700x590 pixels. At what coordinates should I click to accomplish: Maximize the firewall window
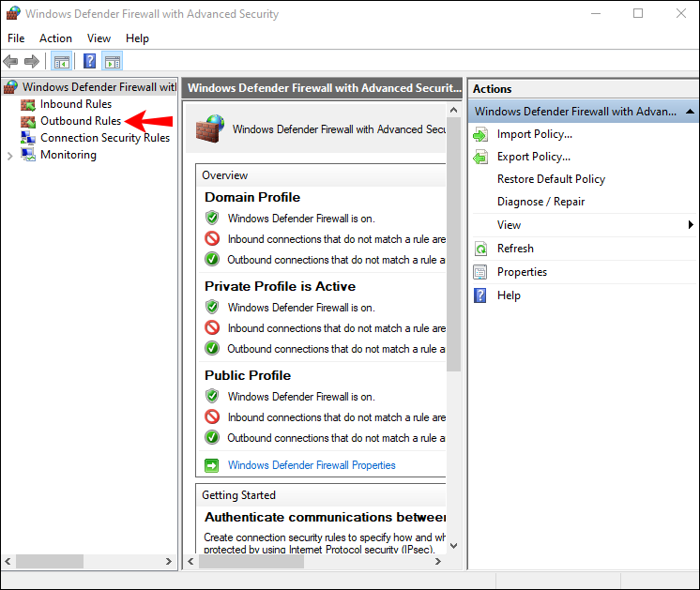click(638, 13)
